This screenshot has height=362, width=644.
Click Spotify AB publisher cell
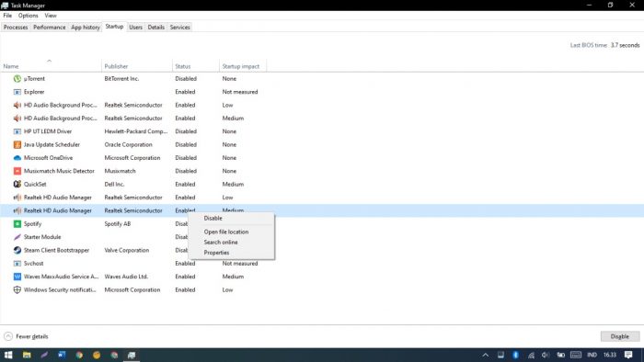(x=118, y=224)
